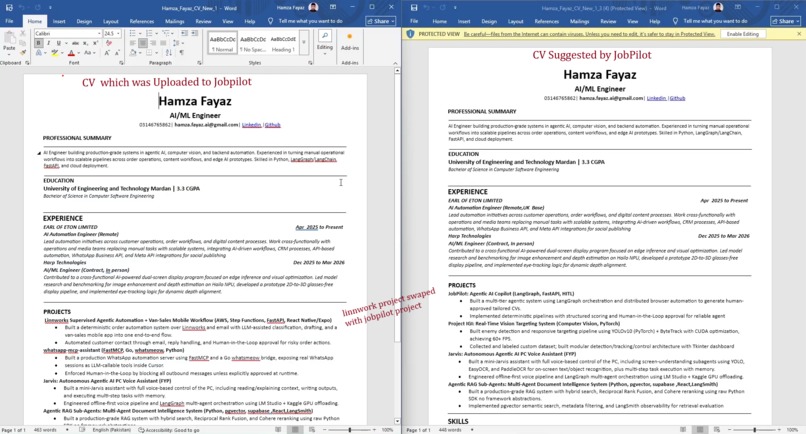806x434 pixels.
Task: Click the Borders icon
Action: [149, 52]
